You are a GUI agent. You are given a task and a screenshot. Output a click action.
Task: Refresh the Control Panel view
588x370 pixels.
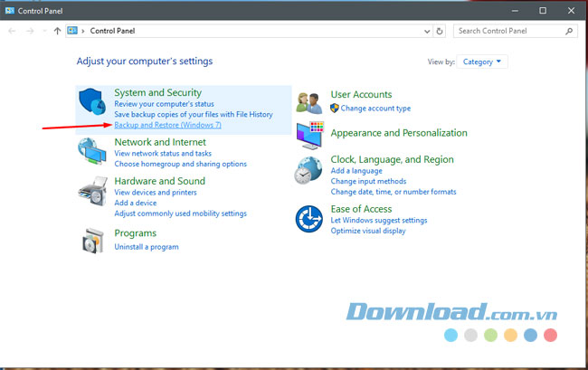pos(440,31)
